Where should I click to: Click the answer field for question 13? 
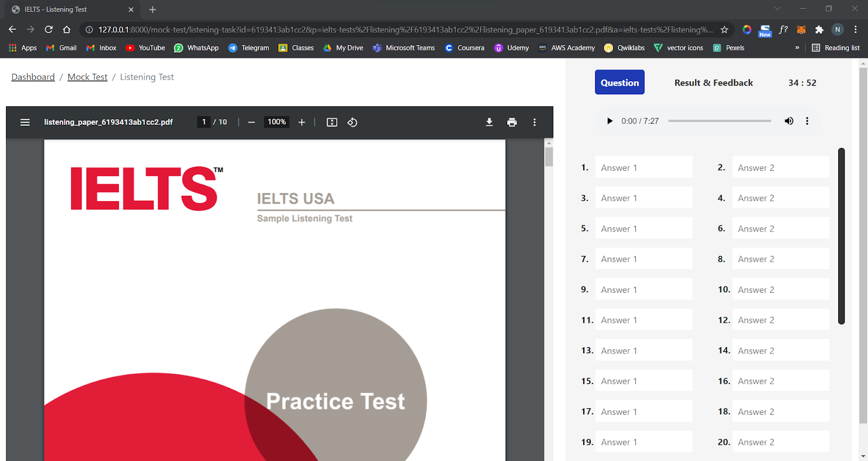(x=643, y=351)
